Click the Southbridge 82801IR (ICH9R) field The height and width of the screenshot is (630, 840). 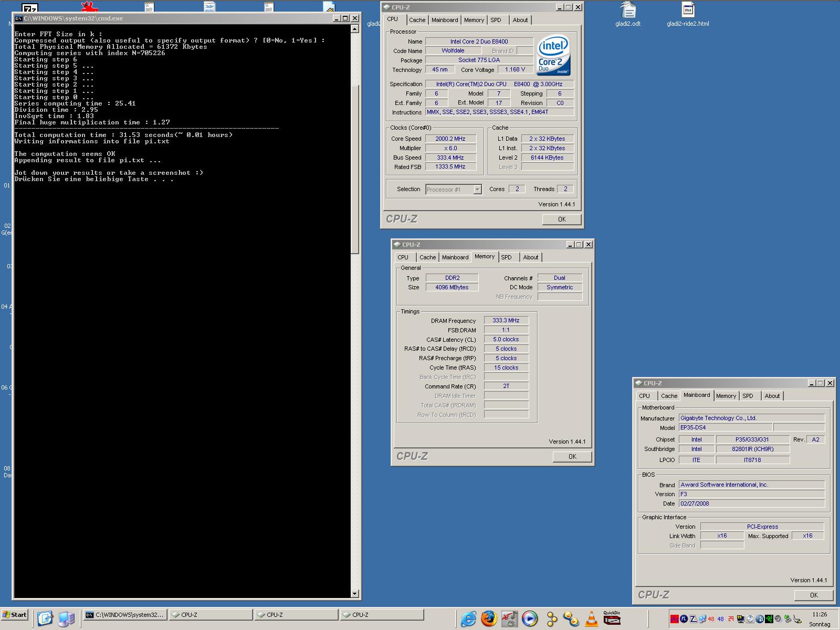click(x=752, y=449)
